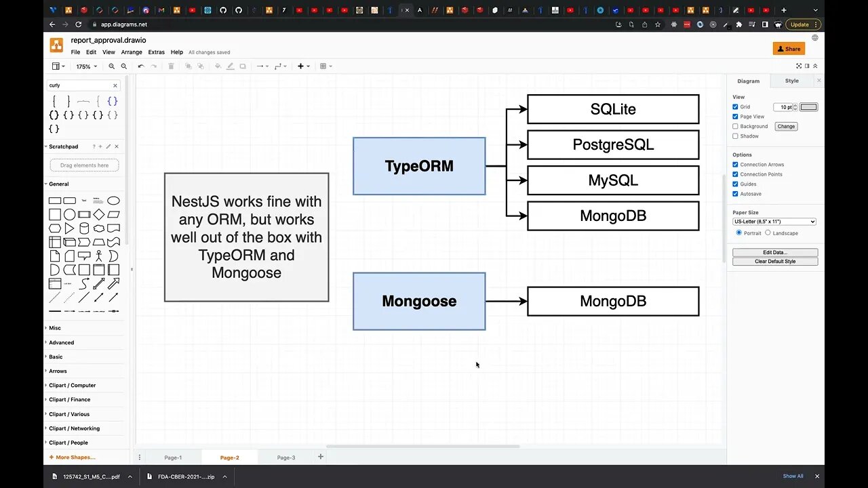Image resolution: width=868 pixels, height=488 pixels.
Task: Toggle the Page View checkbox
Action: click(x=735, y=117)
